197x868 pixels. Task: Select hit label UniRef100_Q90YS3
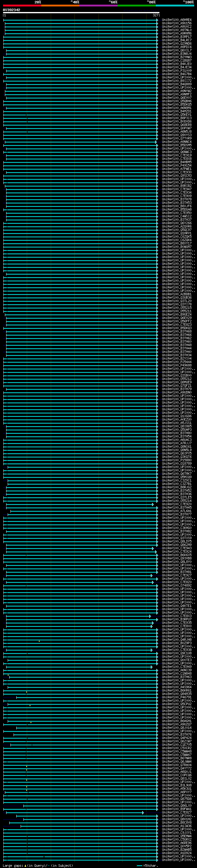click(x=177, y=135)
